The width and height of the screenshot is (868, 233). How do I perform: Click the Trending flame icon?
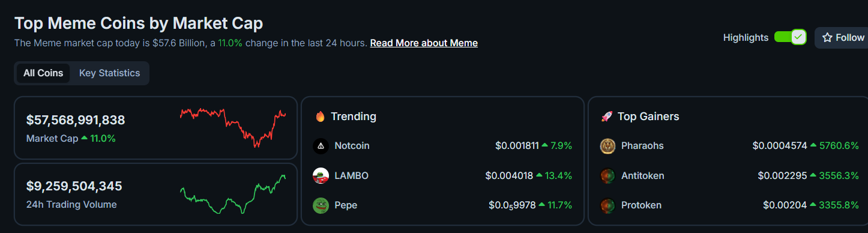(320, 116)
